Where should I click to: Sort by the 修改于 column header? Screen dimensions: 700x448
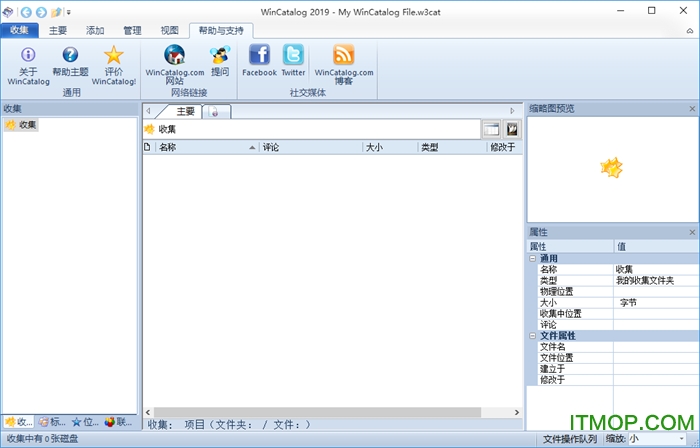point(505,147)
